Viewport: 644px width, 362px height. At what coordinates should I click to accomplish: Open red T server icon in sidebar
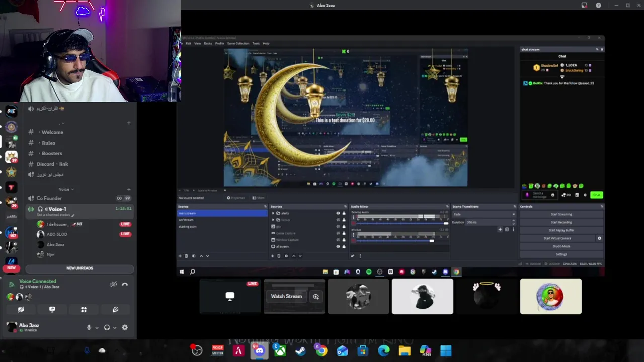coord(11,187)
